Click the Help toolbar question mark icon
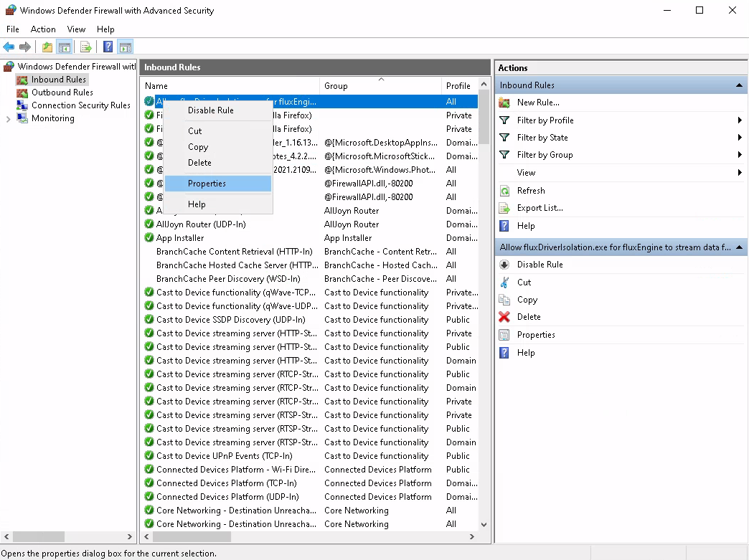 click(108, 47)
